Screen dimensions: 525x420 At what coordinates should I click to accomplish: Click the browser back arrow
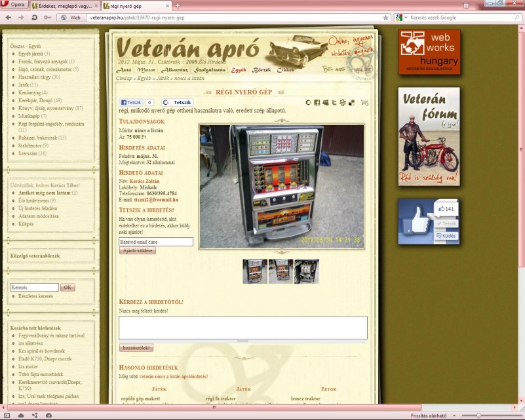coord(8,17)
